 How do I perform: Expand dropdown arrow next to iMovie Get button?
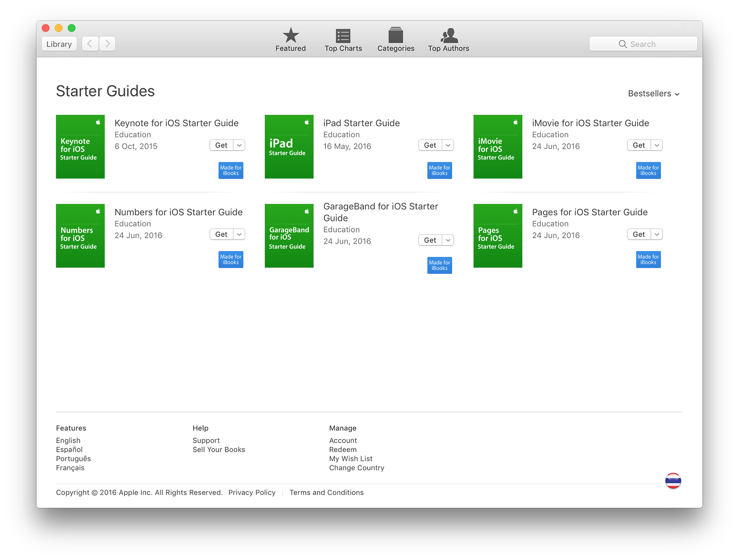click(x=657, y=145)
